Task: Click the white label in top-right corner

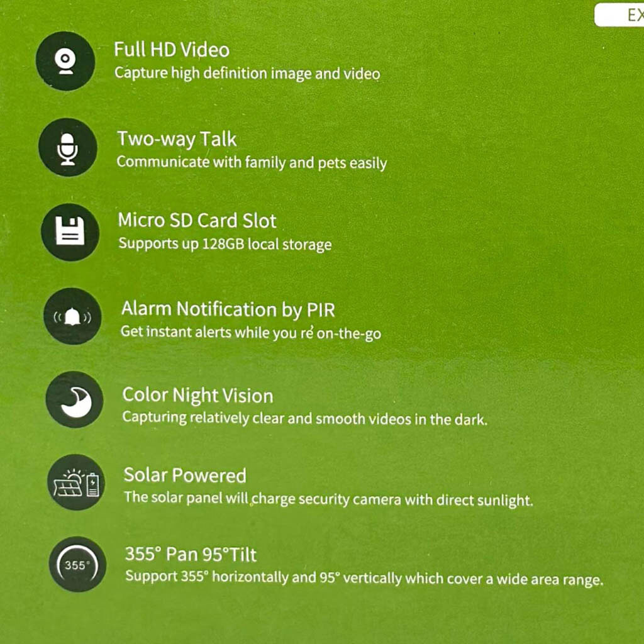Action: pos(619,15)
